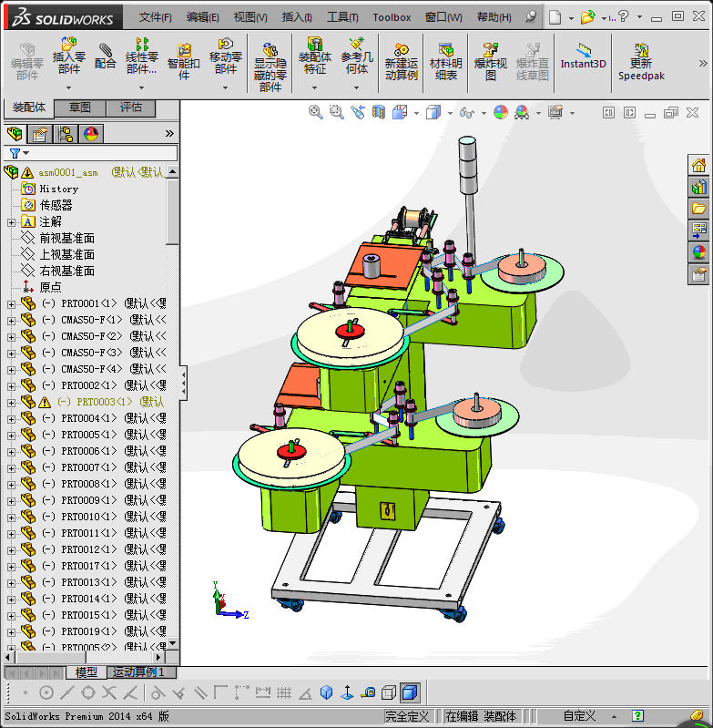Image resolution: width=713 pixels, height=728 pixels.
Task: Click View Orientation icon in viewport toolbar
Action: tap(400, 112)
